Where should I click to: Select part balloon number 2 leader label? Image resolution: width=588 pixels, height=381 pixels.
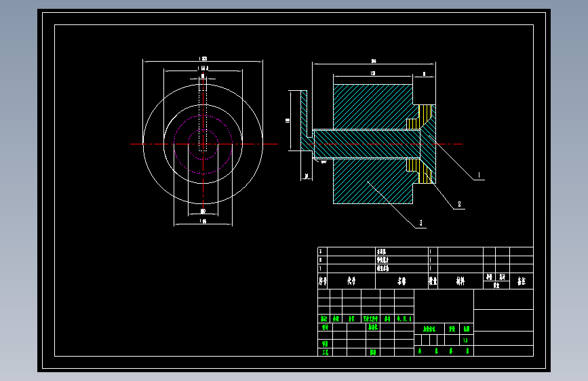pos(459,204)
